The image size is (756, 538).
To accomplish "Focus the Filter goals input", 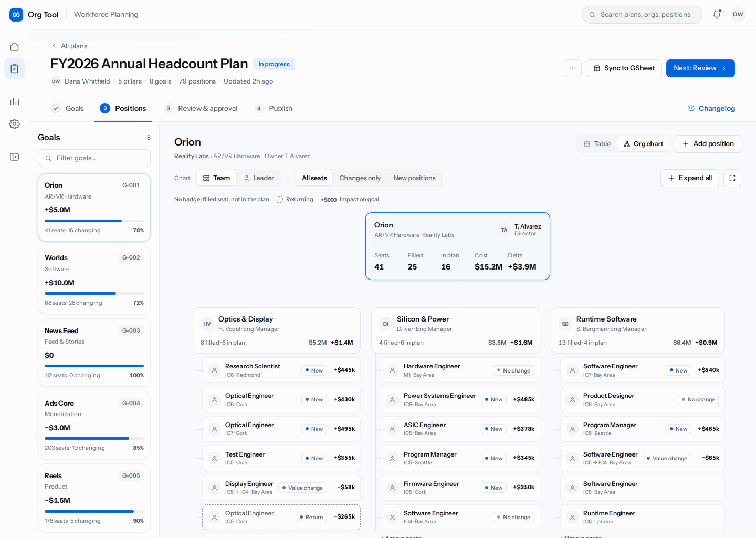I will (x=94, y=158).
